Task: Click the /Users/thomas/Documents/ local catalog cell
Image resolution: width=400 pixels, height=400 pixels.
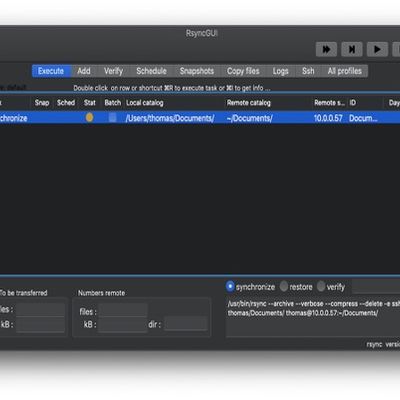Action: tap(170, 118)
